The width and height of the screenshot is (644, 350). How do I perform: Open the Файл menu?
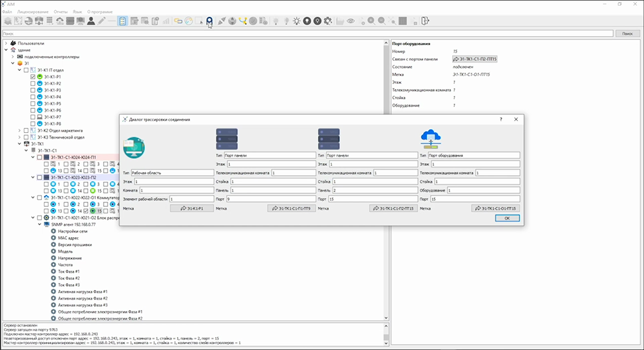8,12
